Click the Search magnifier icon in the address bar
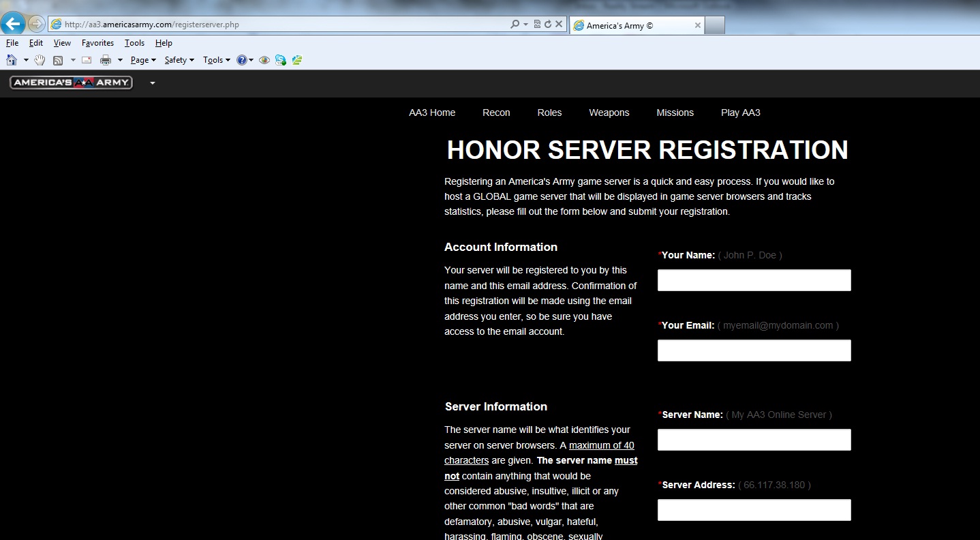Image resolution: width=980 pixels, height=540 pixels. (x=515, y=25)
